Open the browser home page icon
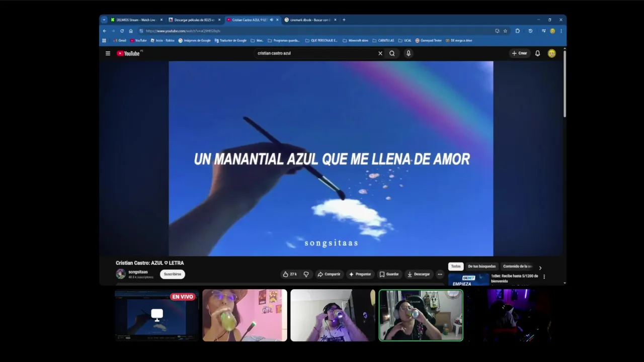Viewport: 644px width, 362px height. (131, 31)
